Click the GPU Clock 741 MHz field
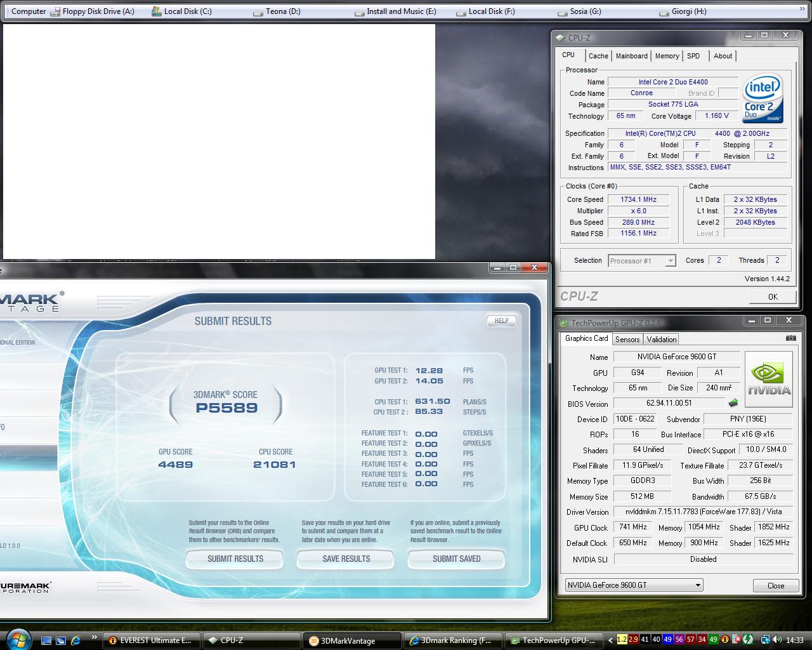Viewport: 812px width, 650px height. 632,527
